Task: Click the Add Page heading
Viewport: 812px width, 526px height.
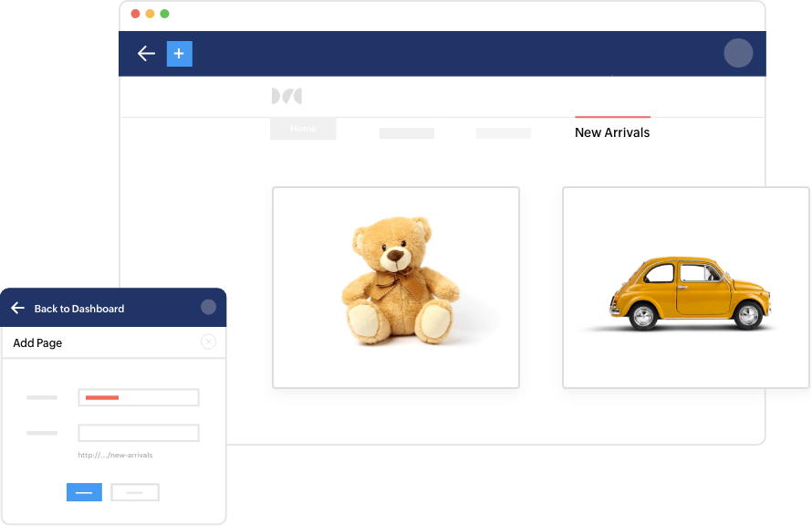Action: tap(37, 343)
